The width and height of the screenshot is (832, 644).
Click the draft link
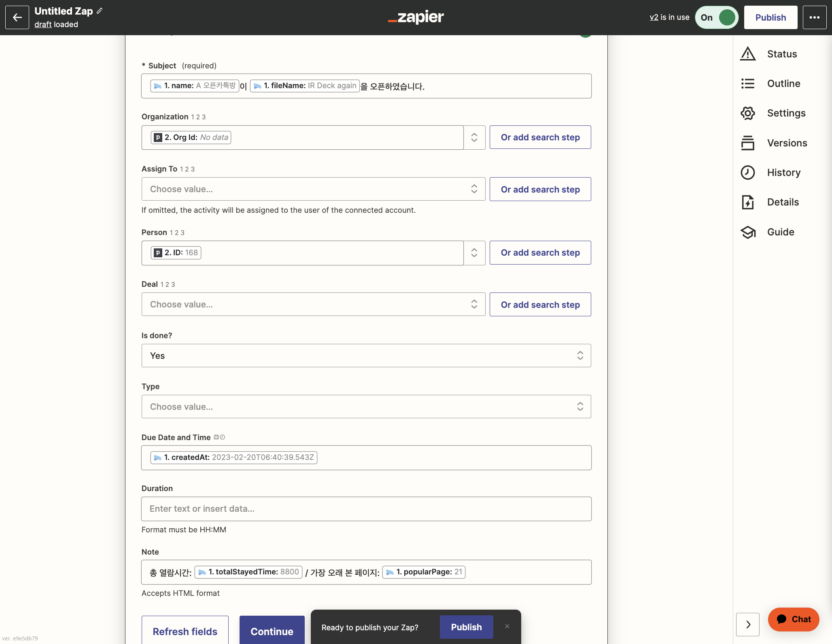click(x=43, y=24)
